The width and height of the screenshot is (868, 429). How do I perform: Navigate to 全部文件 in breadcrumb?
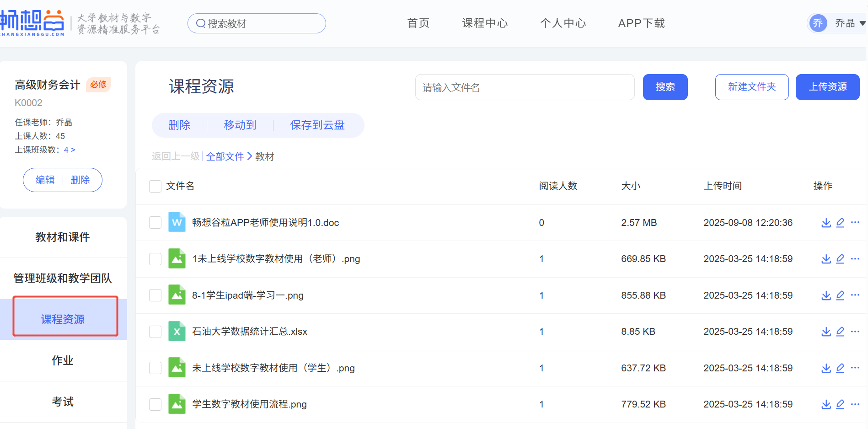[225, 156]
